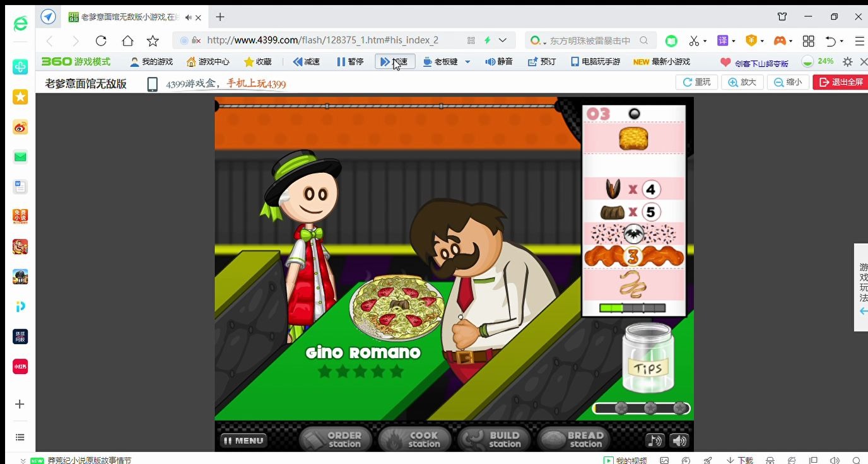This screenshot has width=868, height=464.
Task: Click the browser reload icon
Action: pos(101,41)
